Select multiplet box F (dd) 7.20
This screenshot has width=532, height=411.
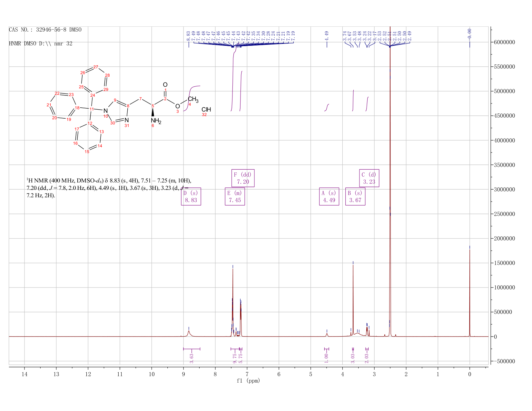[x=243, y=178]
